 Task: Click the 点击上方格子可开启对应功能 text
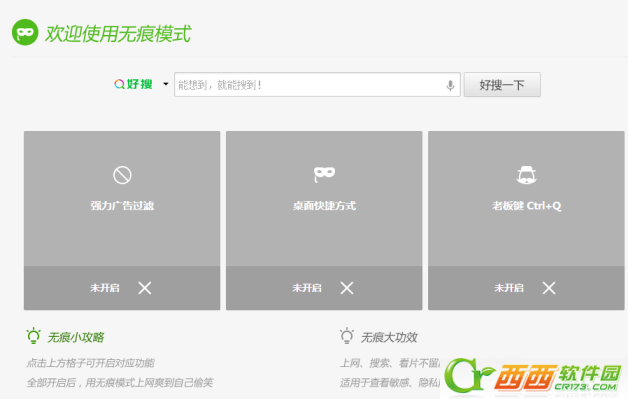click(x=91, y=363)
